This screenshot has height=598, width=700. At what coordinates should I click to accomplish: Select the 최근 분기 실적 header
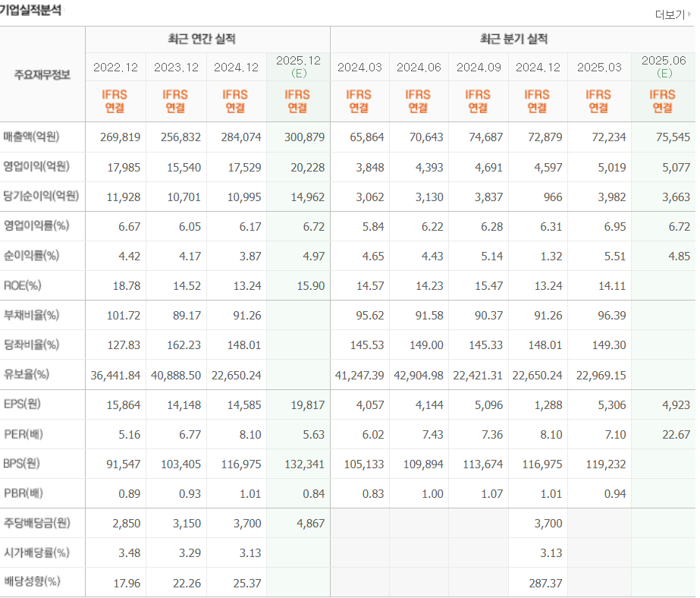[x=513, y=39]
